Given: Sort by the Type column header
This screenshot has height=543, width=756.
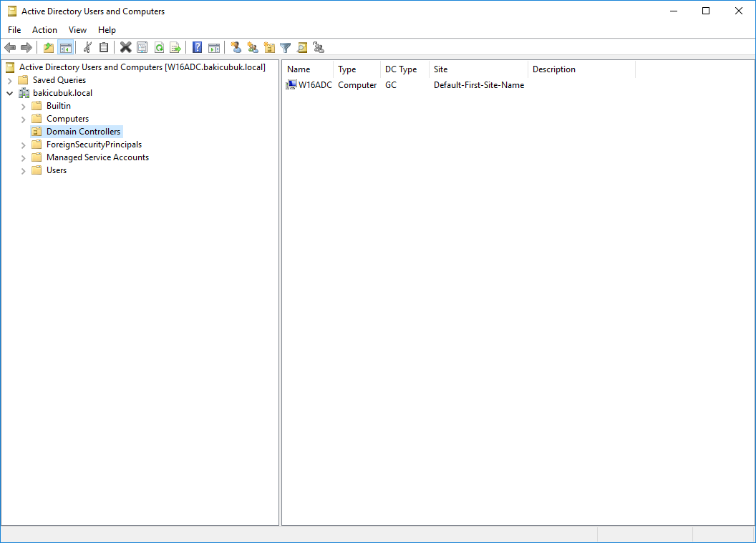Looking at the screenshot, I should tap(357, 69).
